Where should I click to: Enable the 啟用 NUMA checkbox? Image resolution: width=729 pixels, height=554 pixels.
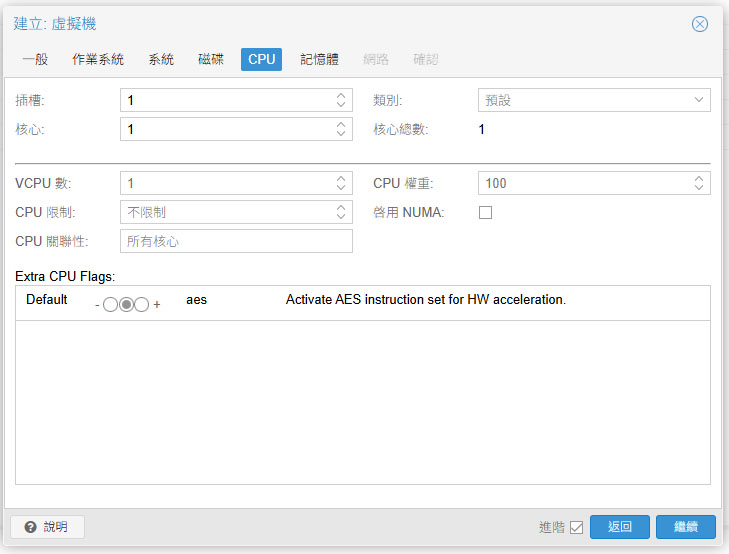coord(486,212)
